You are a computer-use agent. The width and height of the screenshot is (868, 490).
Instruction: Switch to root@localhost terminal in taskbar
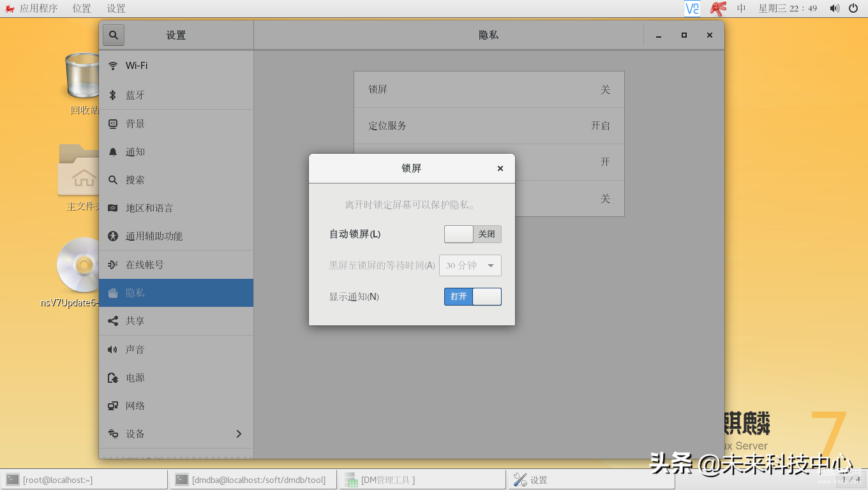click(84, 480)
